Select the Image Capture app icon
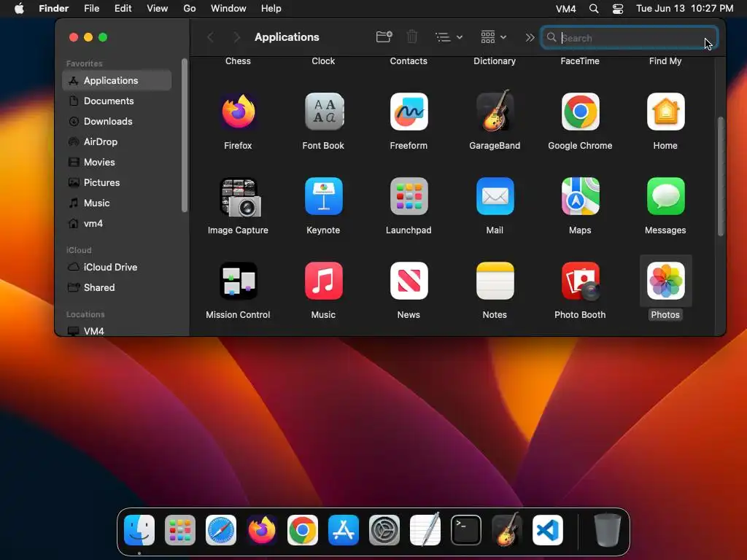Viewport: 747px width, 560px height. click(x=239, y=197)
